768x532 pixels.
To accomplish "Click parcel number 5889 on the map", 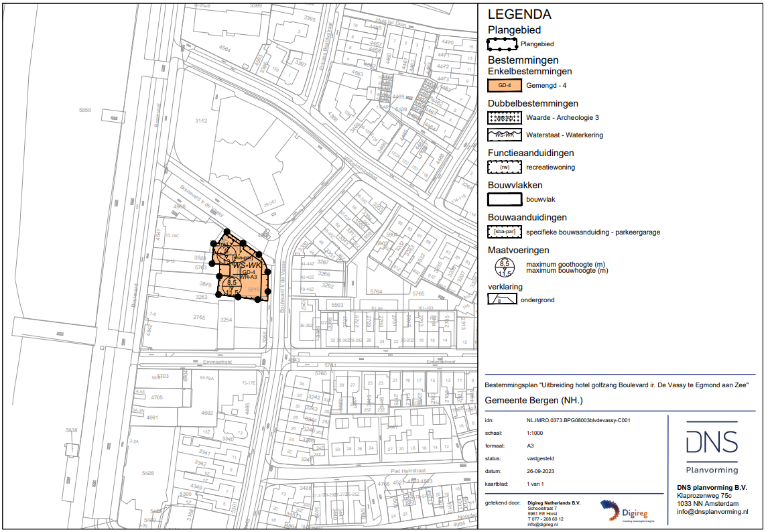I will (84, 111).
